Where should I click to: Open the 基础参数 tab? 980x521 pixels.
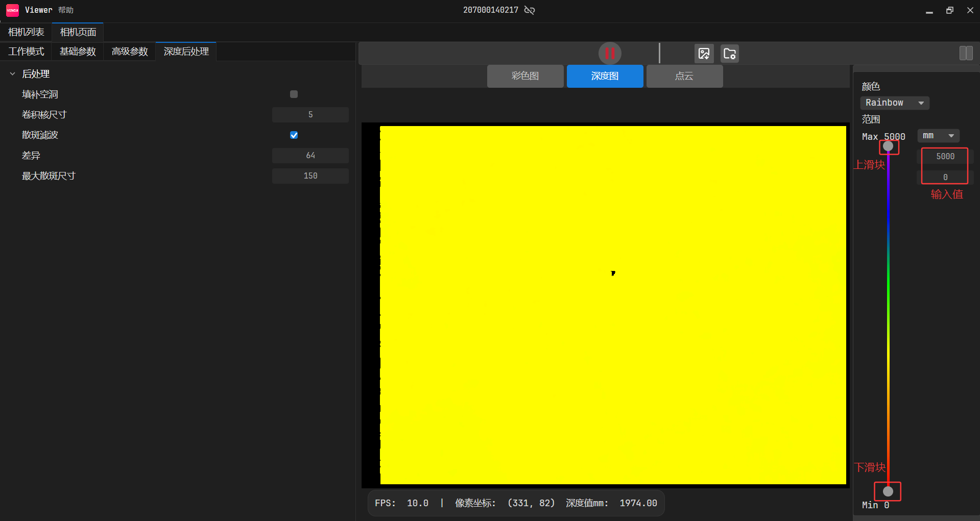[x=78, y=52]
